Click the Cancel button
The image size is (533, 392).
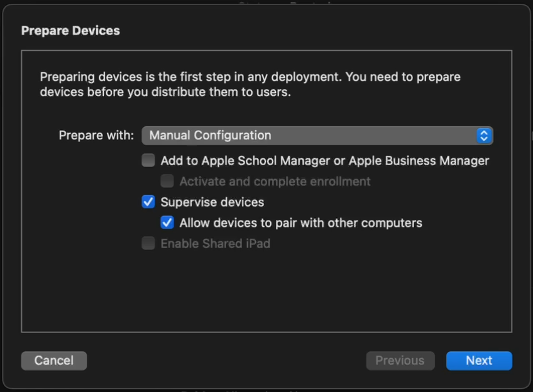(54, 361)
